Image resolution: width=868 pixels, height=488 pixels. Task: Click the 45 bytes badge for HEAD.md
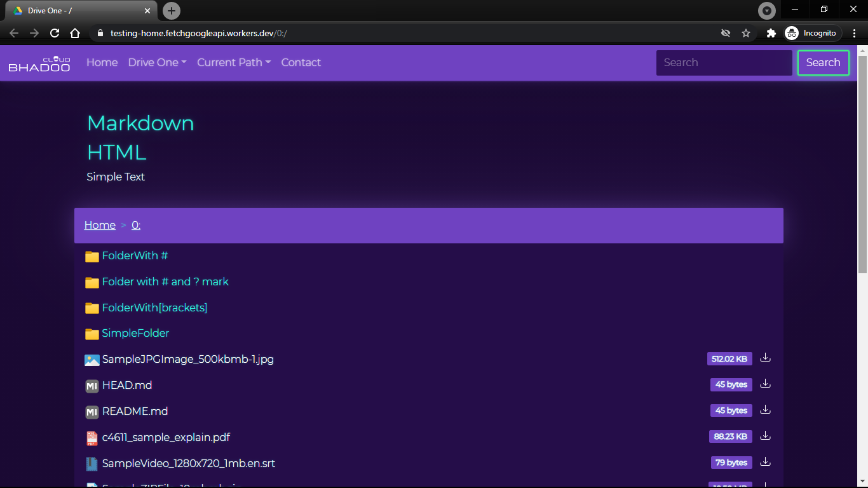731,384
